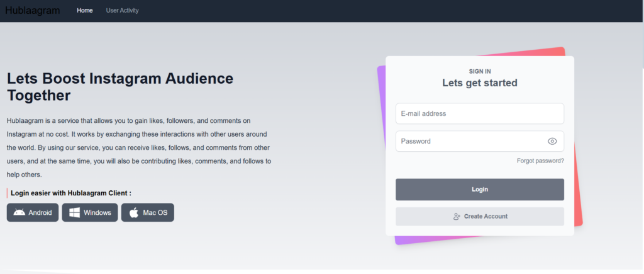
Task: Download the Android client
Action: point(33,212)
